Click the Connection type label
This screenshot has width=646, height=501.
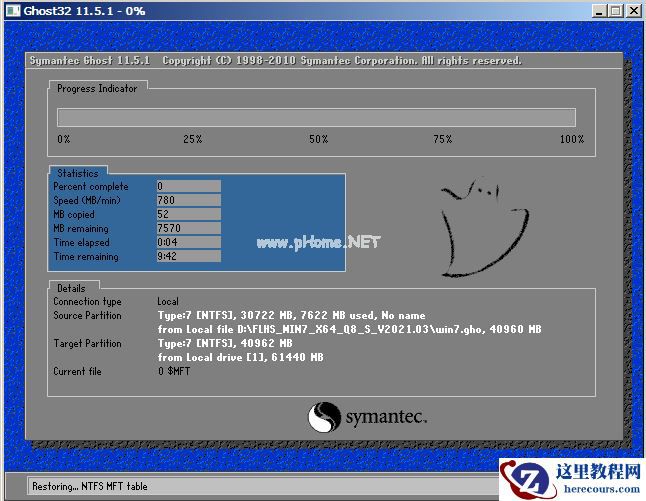tap(87, 302)
